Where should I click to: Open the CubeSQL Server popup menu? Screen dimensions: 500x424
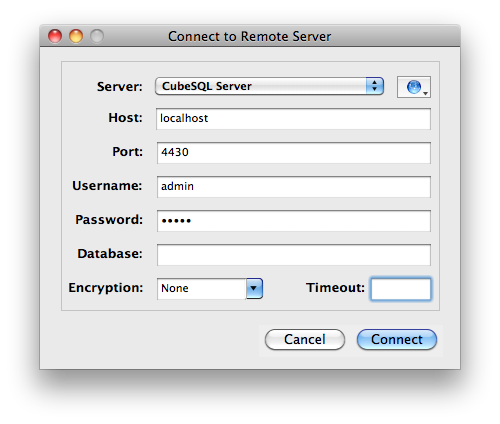click(x=269, y=86)
